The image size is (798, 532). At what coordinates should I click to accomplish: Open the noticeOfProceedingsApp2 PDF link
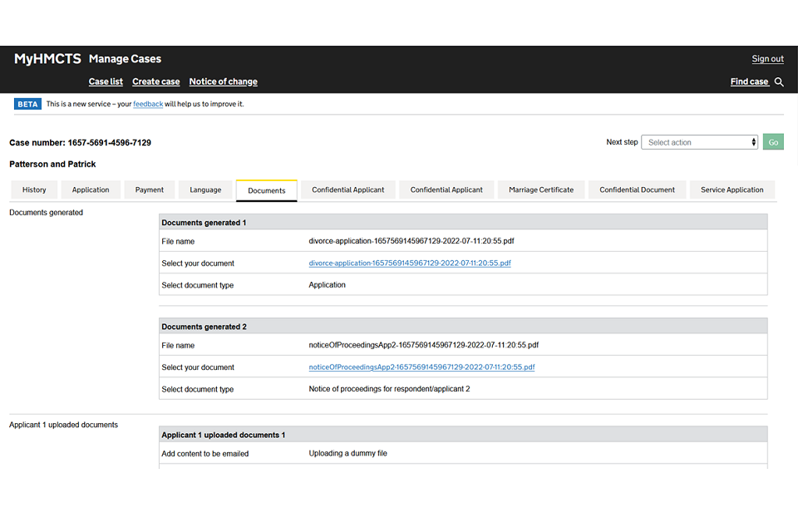tap(421, 367)
